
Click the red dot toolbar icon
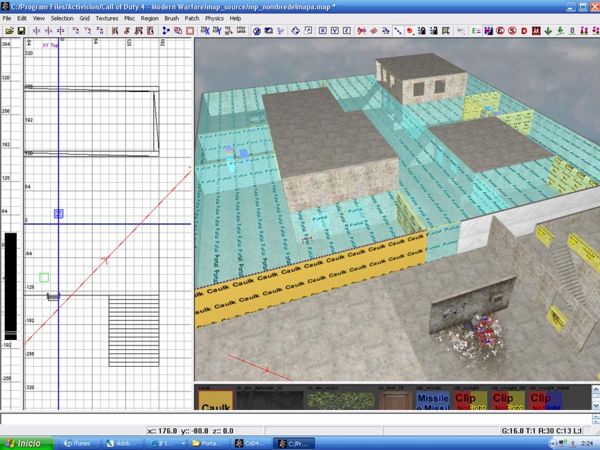[x=410, y=31]
